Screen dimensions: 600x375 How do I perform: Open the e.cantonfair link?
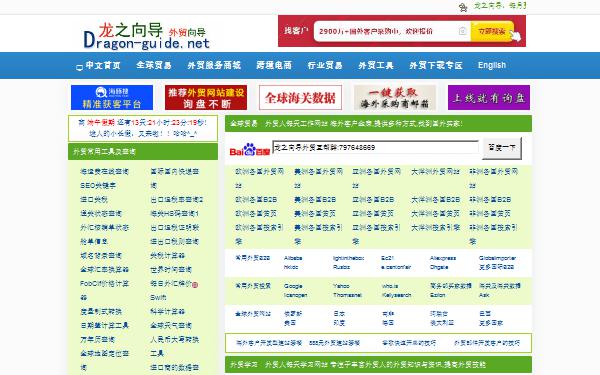click(396, 267)
